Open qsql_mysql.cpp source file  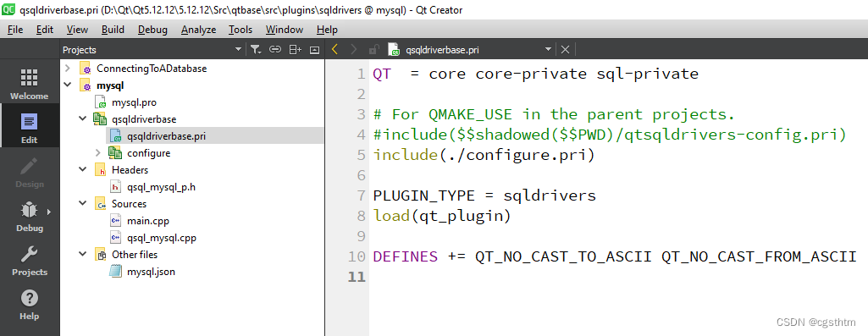(162, 238)
